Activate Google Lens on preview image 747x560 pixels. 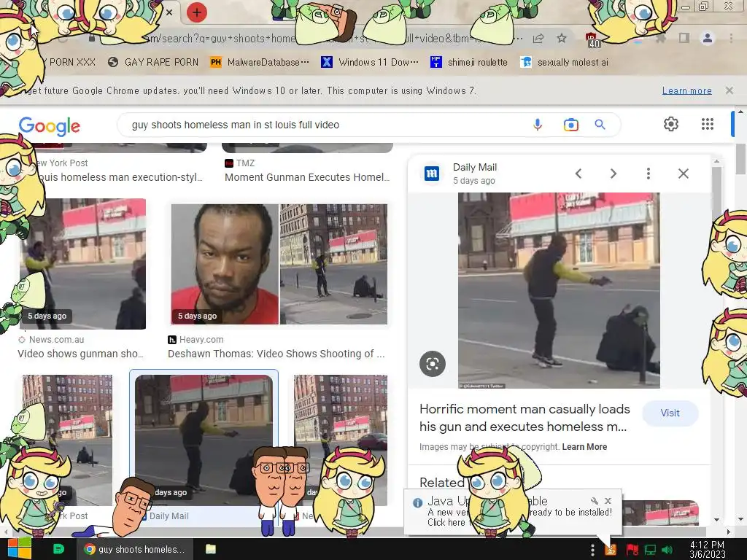[x=433, y=365]
